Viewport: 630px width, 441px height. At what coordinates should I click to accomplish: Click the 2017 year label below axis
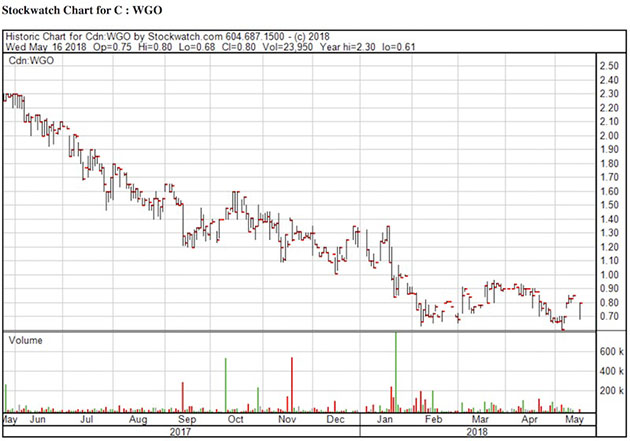[181, 432]
